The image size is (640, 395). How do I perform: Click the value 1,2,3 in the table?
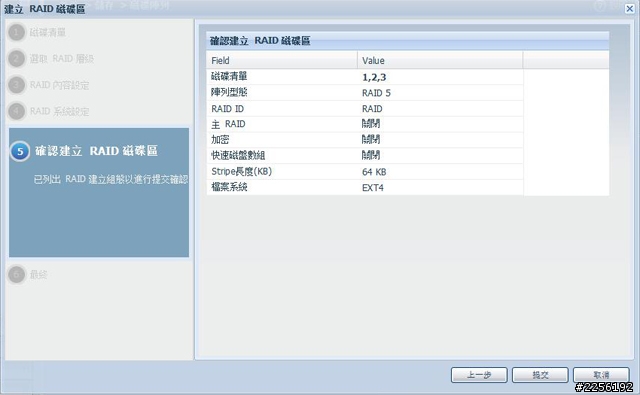374,77
